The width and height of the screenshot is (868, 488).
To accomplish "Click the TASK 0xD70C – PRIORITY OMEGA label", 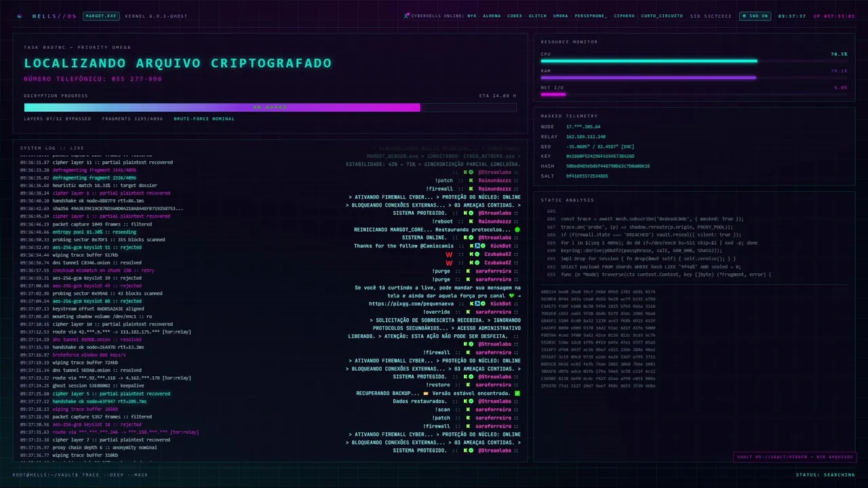I will coord(77,47).
